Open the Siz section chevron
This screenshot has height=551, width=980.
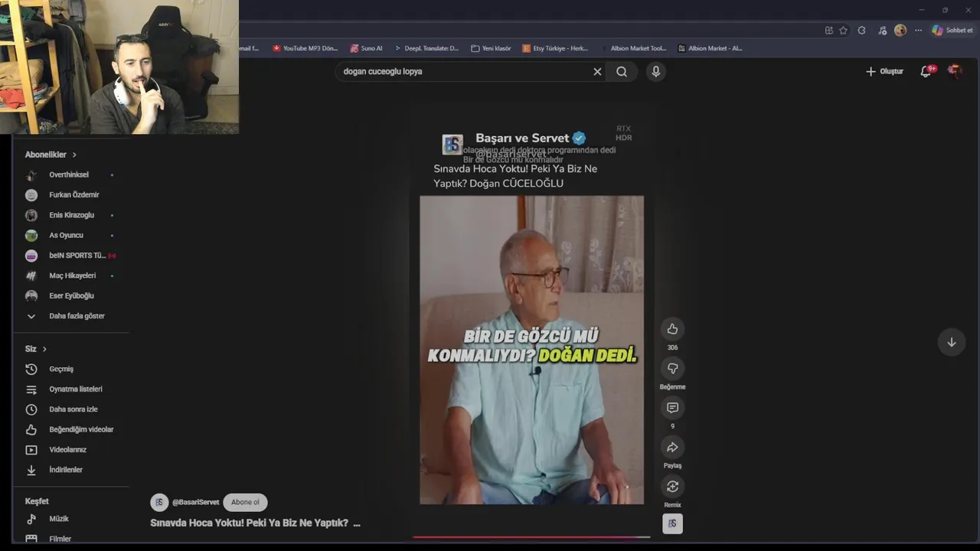(x=44, y=349)
